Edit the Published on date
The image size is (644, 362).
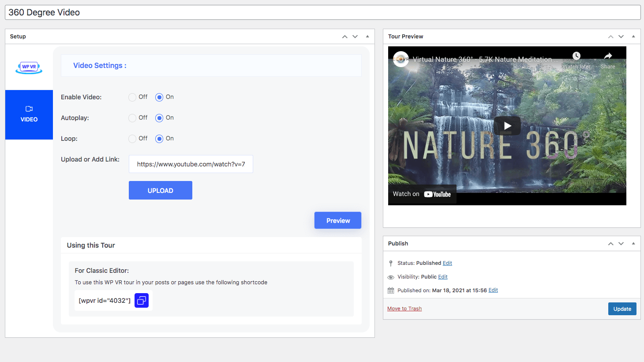point(493,290)
